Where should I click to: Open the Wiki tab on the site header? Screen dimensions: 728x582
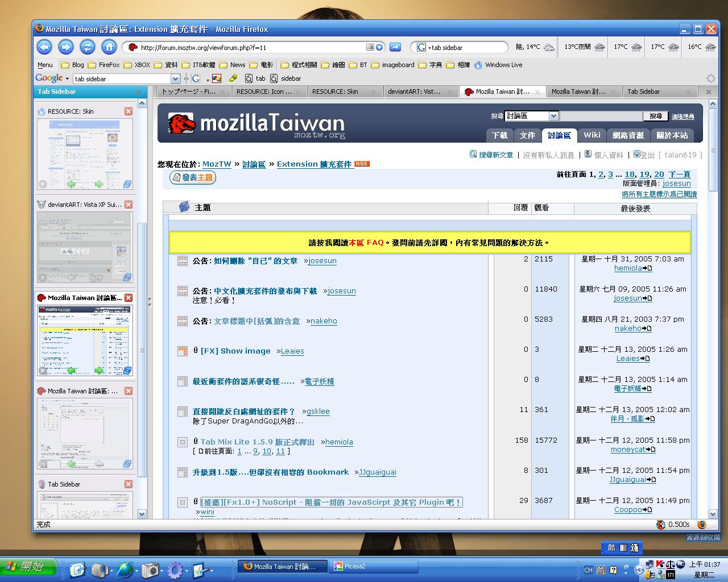[591, 135]
